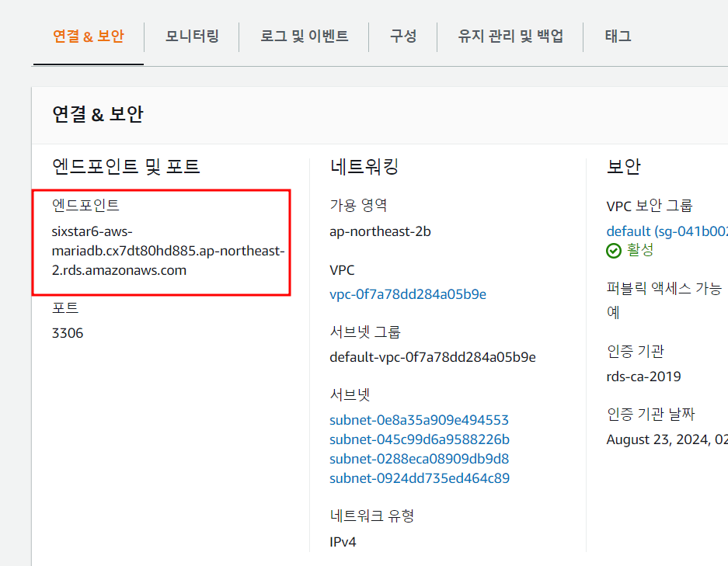Open the 로그 및 이벤트 tab
This screenshot has height=566, width=728.
(304, 36)
